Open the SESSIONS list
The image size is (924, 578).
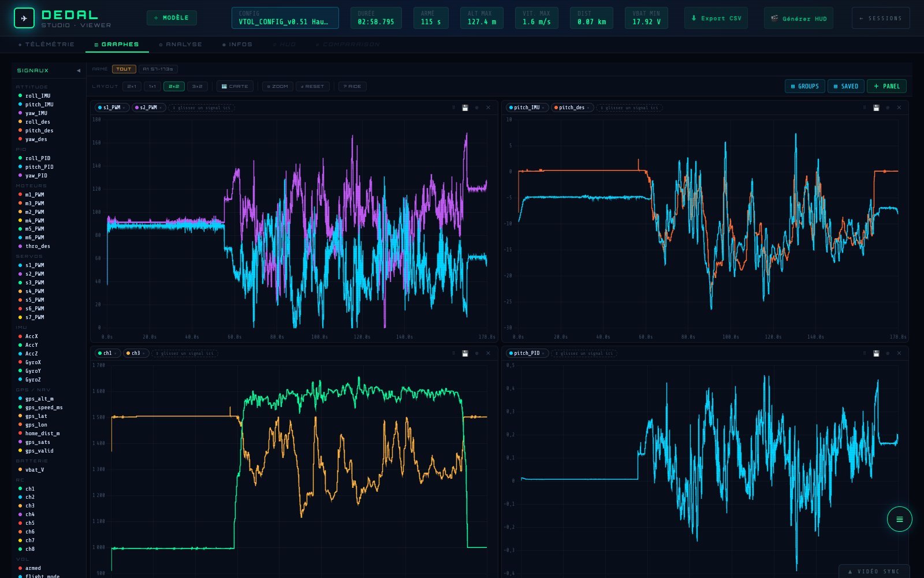coord(881,18)
